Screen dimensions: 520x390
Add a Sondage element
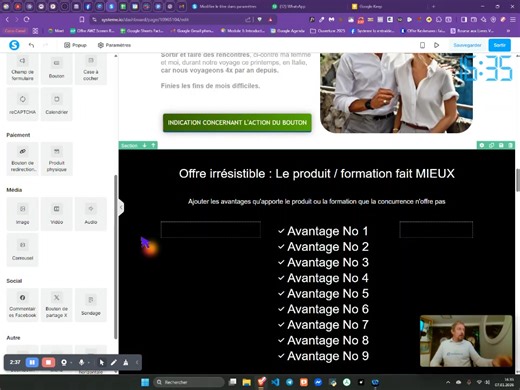(91, 305)
